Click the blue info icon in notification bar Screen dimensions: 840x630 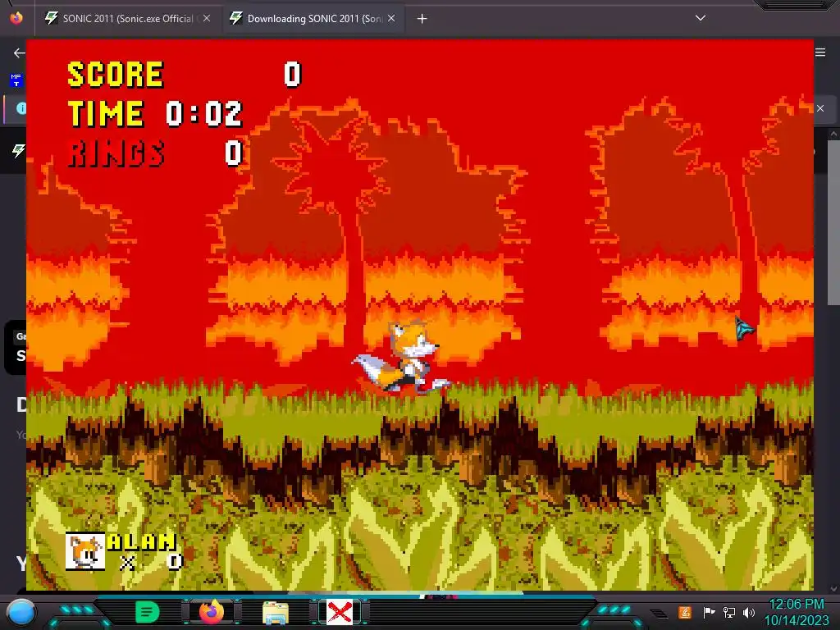21,108
